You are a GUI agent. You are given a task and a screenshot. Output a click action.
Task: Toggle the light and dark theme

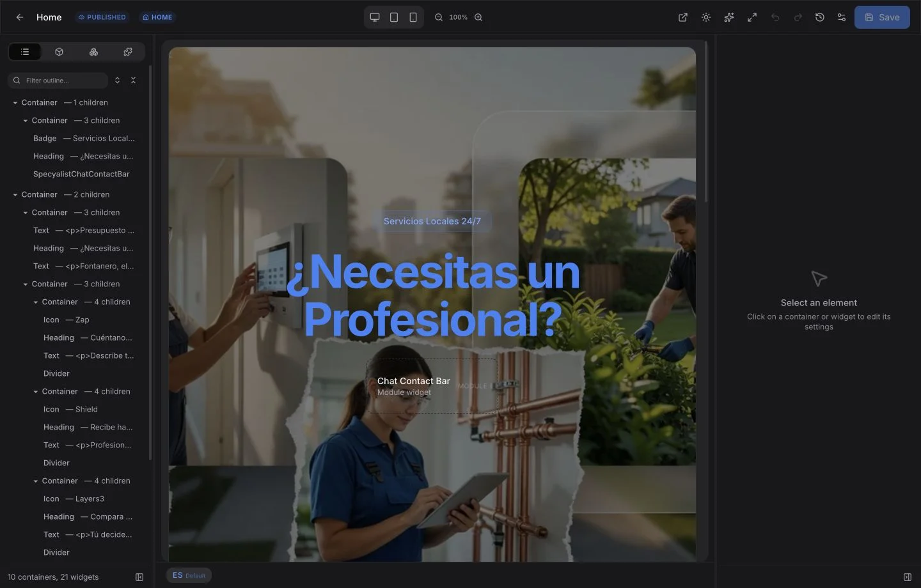tap(706, 17)
